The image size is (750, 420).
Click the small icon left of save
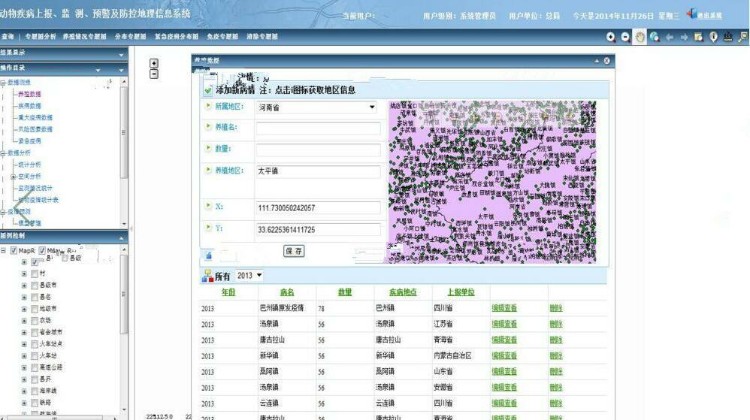click(x=209, y=255)
